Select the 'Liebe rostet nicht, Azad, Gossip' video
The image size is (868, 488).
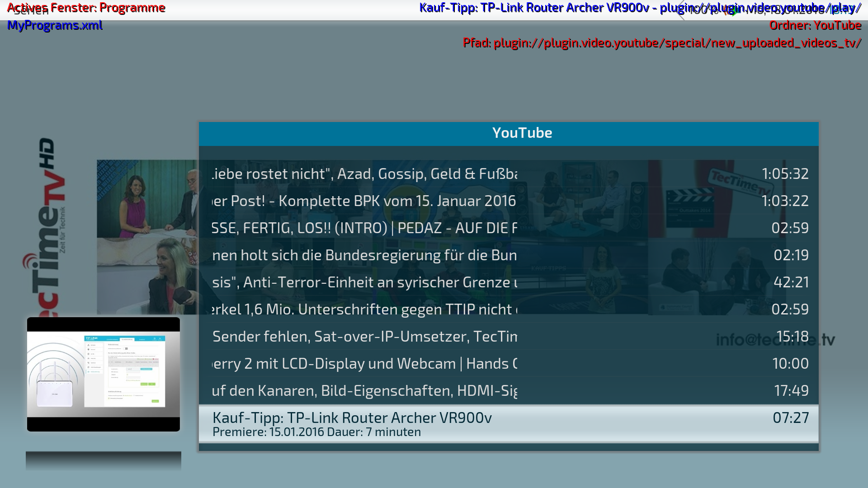pos(509,174)
